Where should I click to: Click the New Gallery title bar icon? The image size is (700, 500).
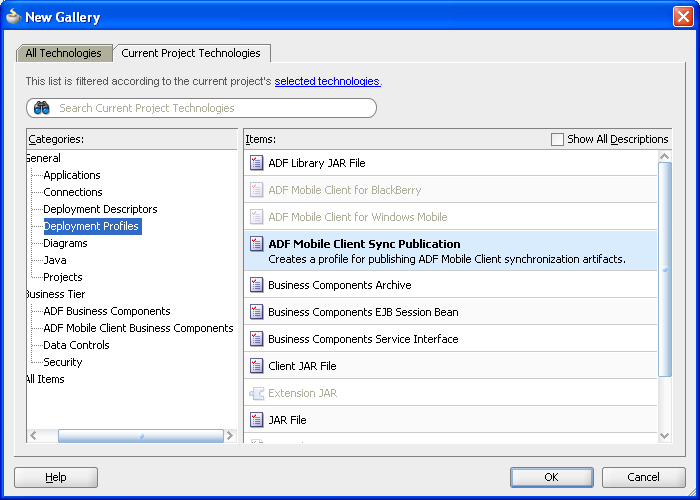(x=13, y=17)
